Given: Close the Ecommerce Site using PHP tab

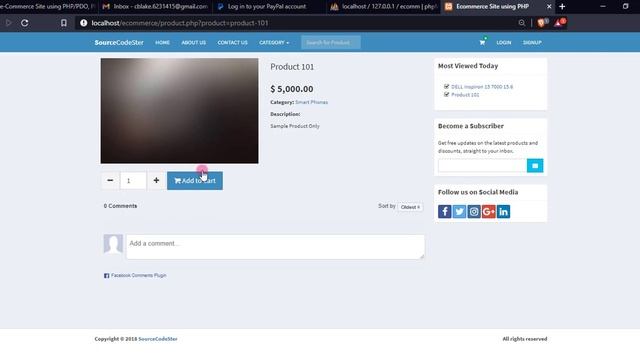Looking at the screenshot, I should tap(549, 7).
